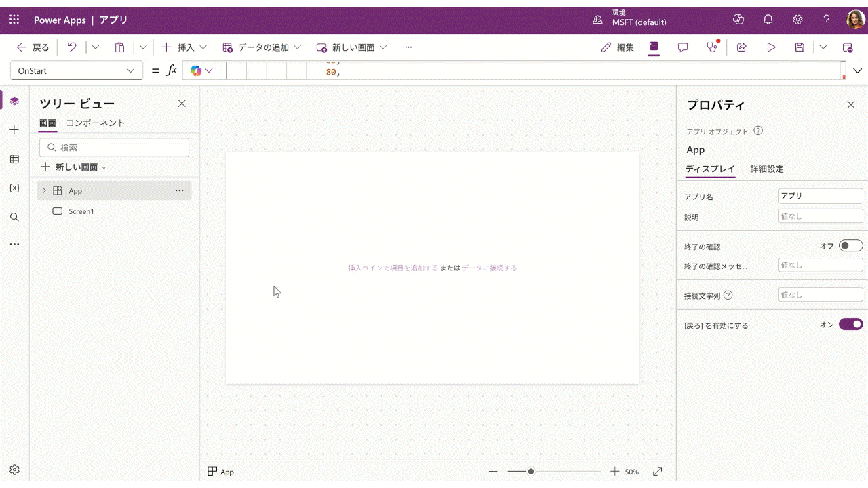Click the app checker stethoscope icon
Screen dimensions: 868x488
point(711,47)
